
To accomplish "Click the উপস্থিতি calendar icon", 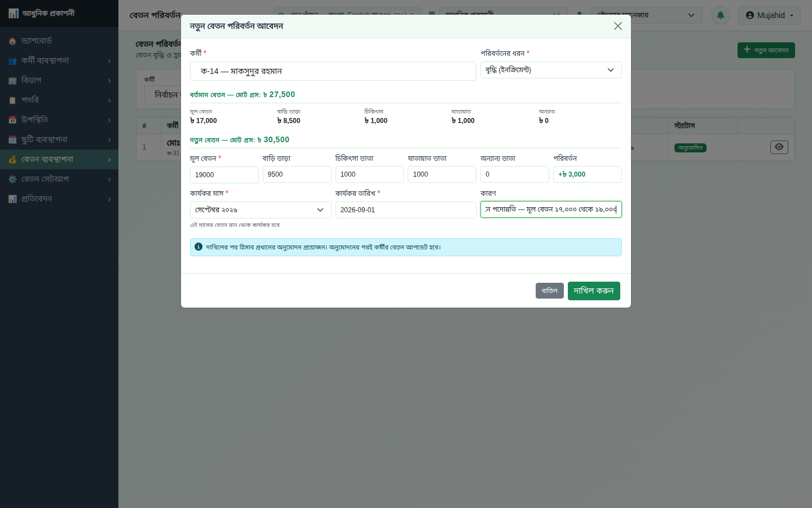I will tap(12, 120).
